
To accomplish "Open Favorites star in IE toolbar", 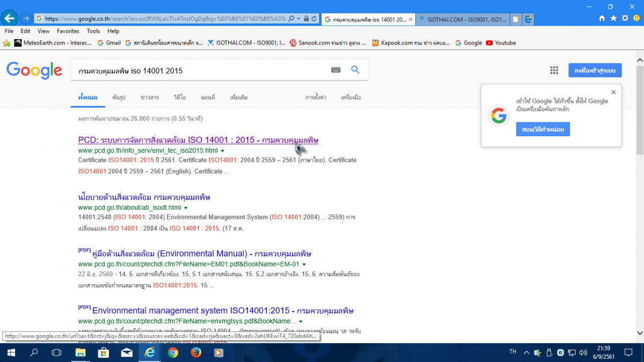I will [x=613, y=18].
